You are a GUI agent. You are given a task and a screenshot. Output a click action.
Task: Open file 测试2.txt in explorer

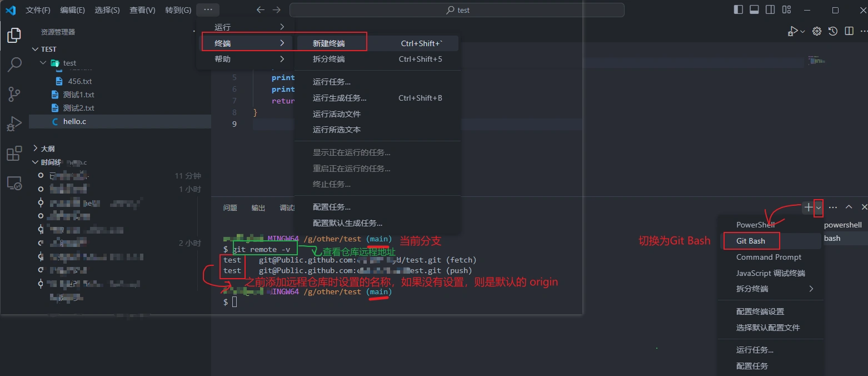coord(120,108)
